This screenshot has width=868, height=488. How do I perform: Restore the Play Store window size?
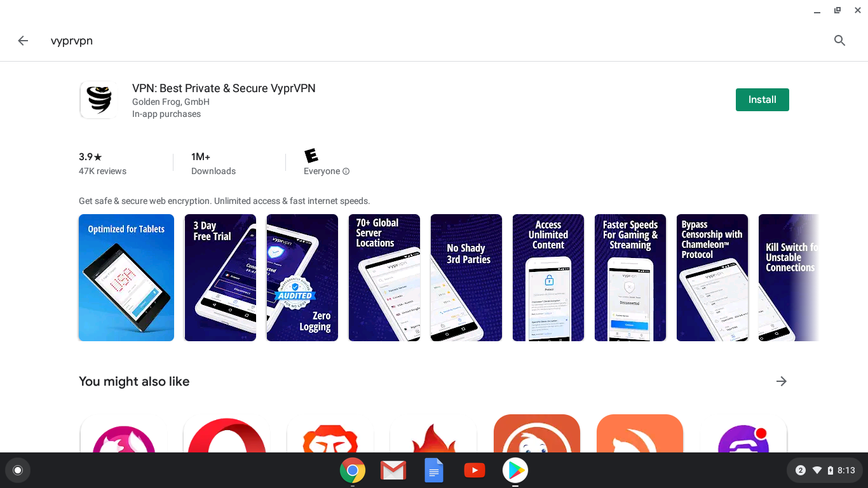point(837,10)
